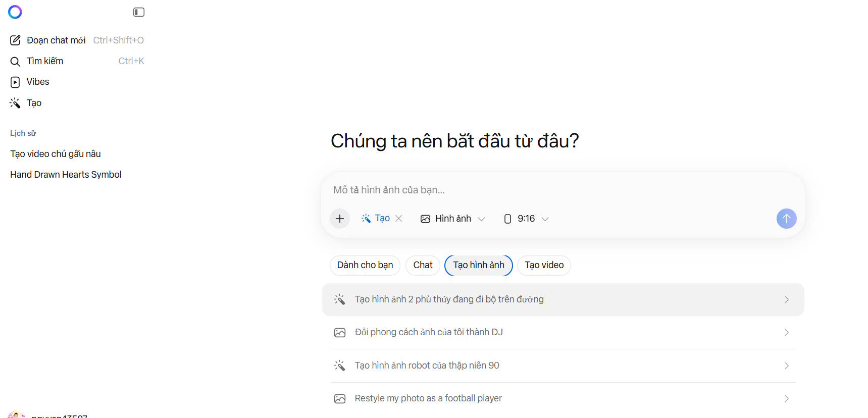
Task: Remove the Tạo mode chip with X
Action: pos(399,219)
